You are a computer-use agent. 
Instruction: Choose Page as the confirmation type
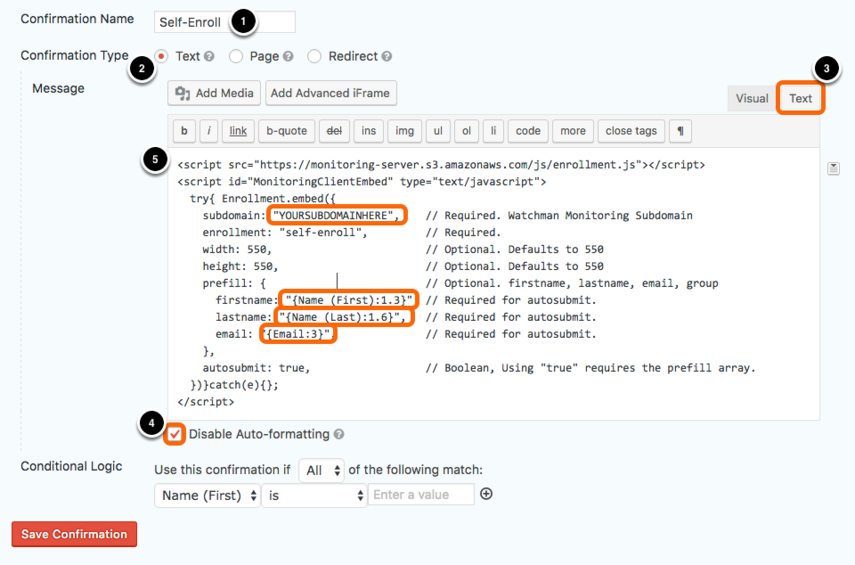236,56
